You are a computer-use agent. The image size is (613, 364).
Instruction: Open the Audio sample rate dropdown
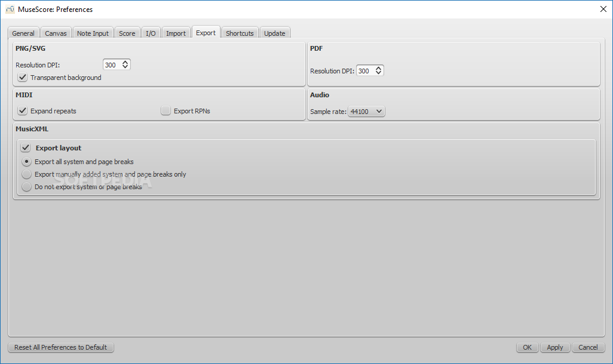pyautogui.click(x=366, y=112)
